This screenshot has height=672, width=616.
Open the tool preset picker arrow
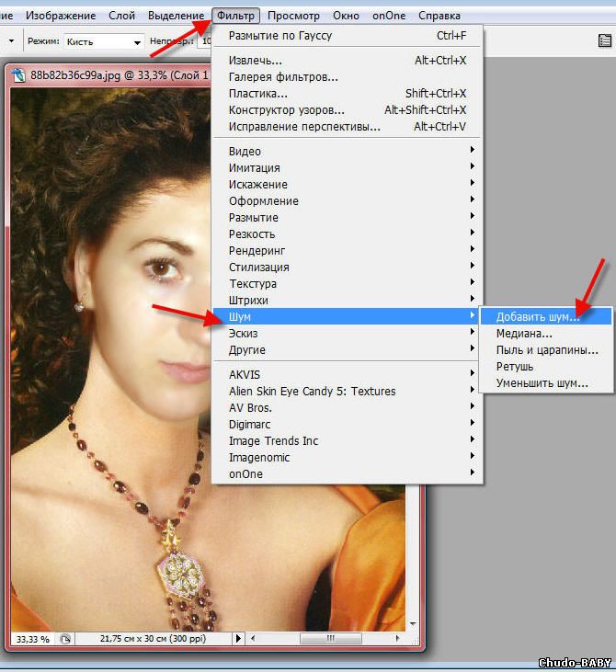click(11, 41)
